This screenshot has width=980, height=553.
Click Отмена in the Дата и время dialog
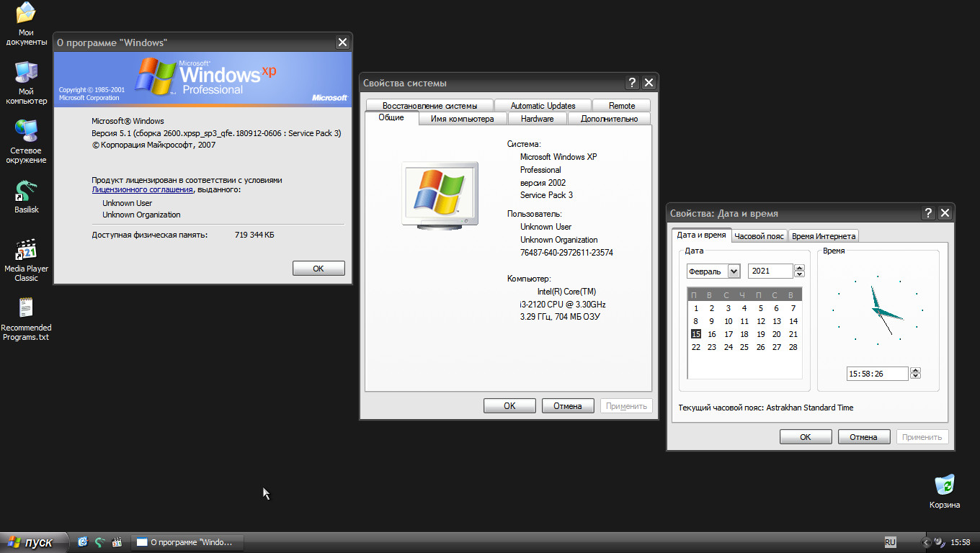pyautogui.click(x=863, y=437)
